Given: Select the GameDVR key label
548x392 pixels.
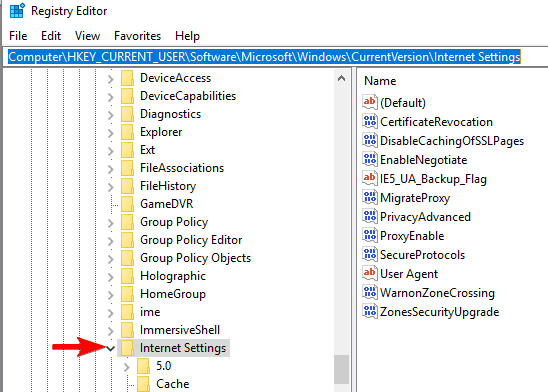Looking at the screenshot, I should click(167, 204).
